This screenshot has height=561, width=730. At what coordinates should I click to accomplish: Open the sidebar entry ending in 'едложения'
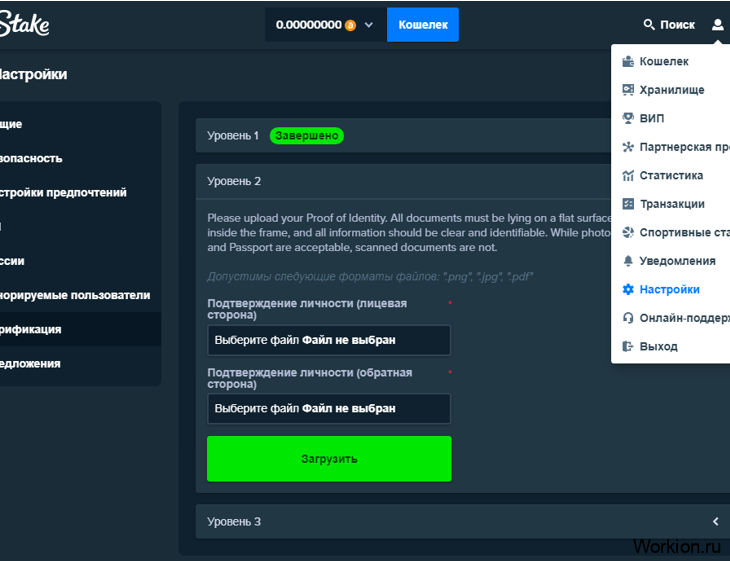pos(81,364)
